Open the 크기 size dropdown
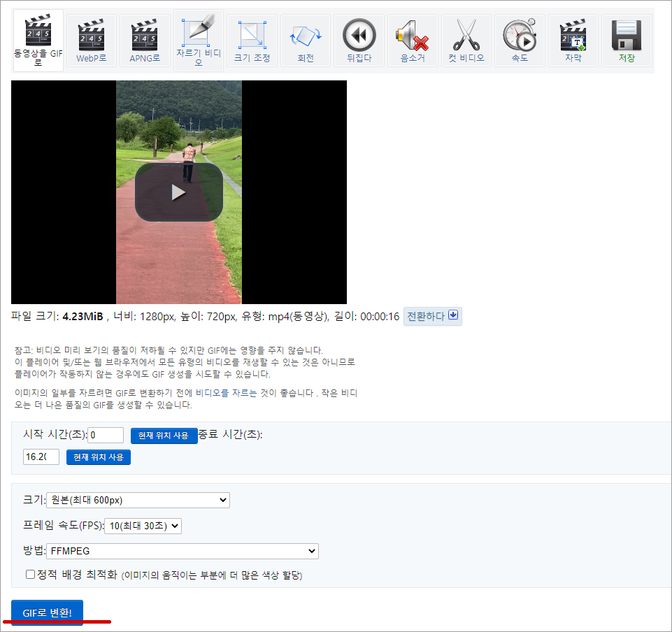 tap(138, 500)
